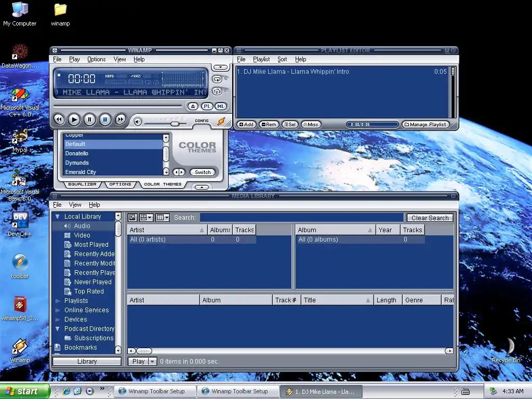Click the color themes list scroll down arrow
This screenshot has width=532, height=399.
click(x=166, y=172)
